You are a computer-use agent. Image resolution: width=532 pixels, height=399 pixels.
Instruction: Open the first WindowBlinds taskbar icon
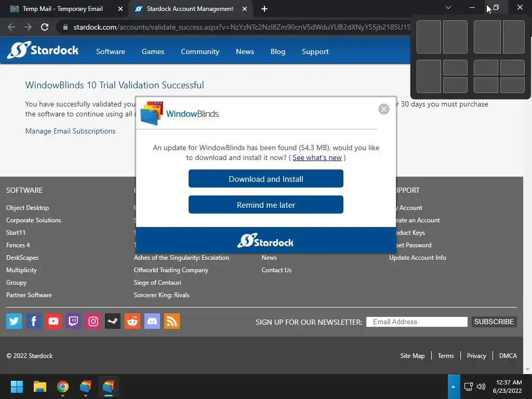(86, 387)
